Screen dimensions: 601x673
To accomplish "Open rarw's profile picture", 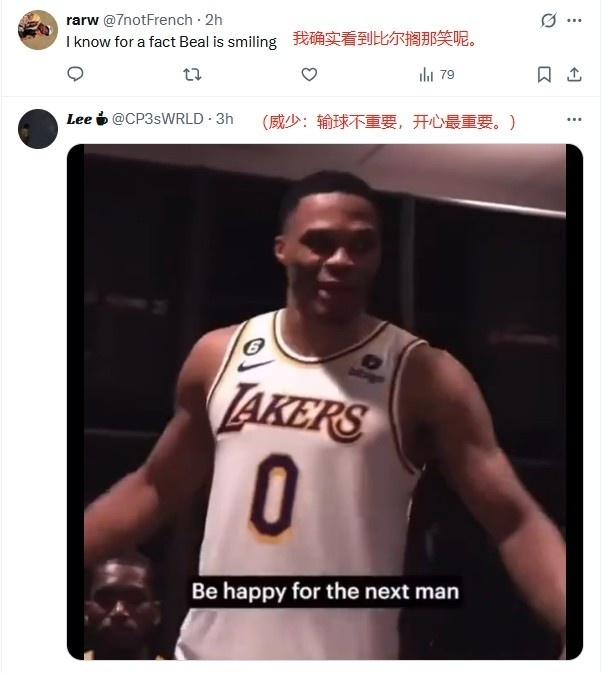I will click(38, 27).
